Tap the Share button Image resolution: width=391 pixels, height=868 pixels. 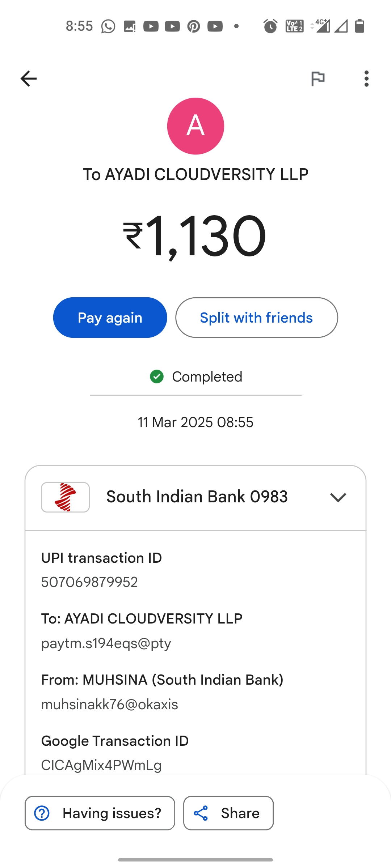[228, 813]
